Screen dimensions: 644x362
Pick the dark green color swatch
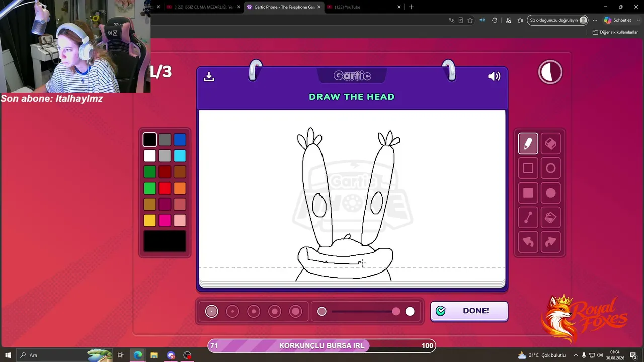(150, 172)
